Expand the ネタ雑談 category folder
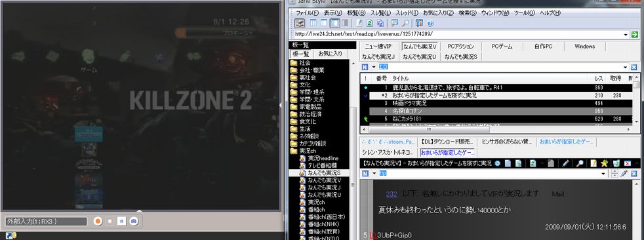644x240 pixels. 304,136
